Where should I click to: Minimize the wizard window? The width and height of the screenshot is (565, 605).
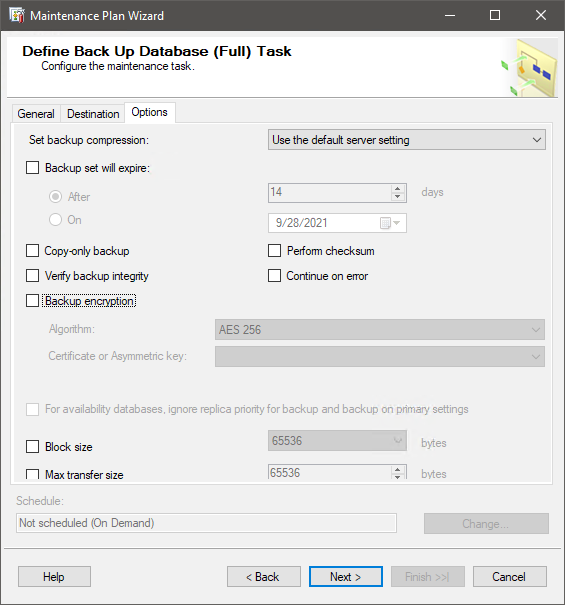tap(450, 15)
